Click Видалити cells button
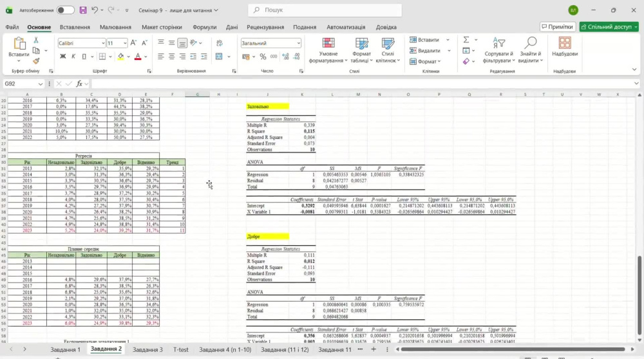Image resolution: width=644 pixels, height=359 pixels. point(425,50)
